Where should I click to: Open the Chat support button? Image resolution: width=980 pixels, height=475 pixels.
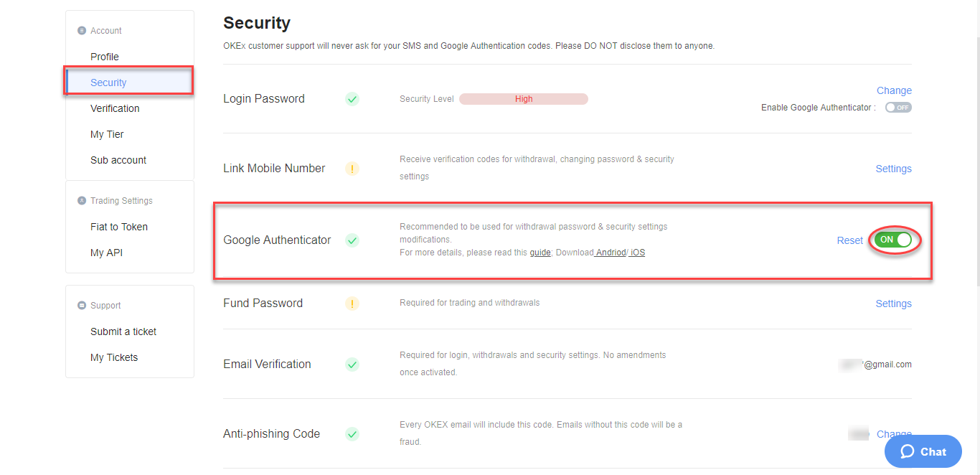tap(923, 451)
